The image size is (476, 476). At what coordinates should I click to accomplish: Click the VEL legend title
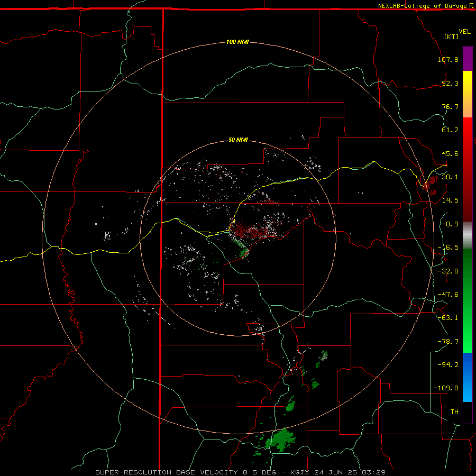(464, 32)
